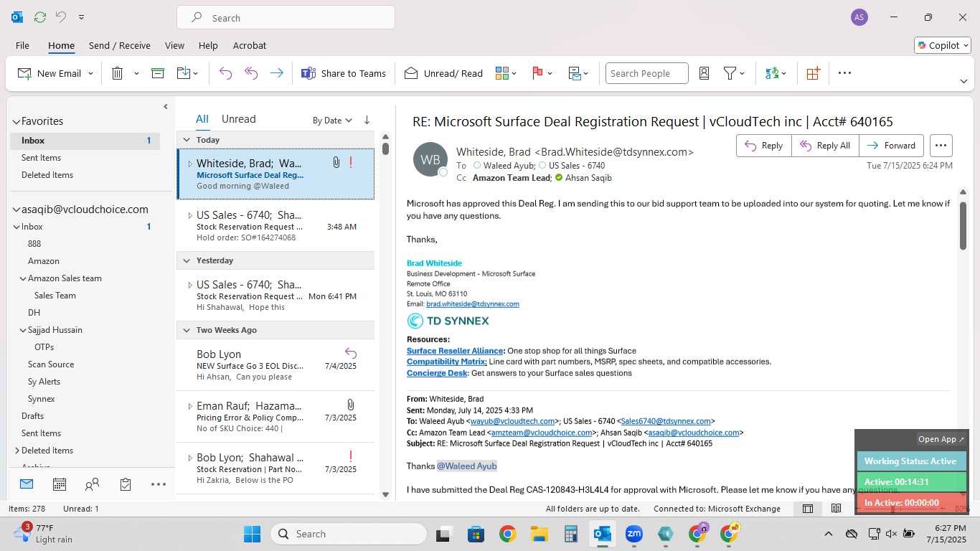
Task: Open the Copilot button
Action: point(943,45)
